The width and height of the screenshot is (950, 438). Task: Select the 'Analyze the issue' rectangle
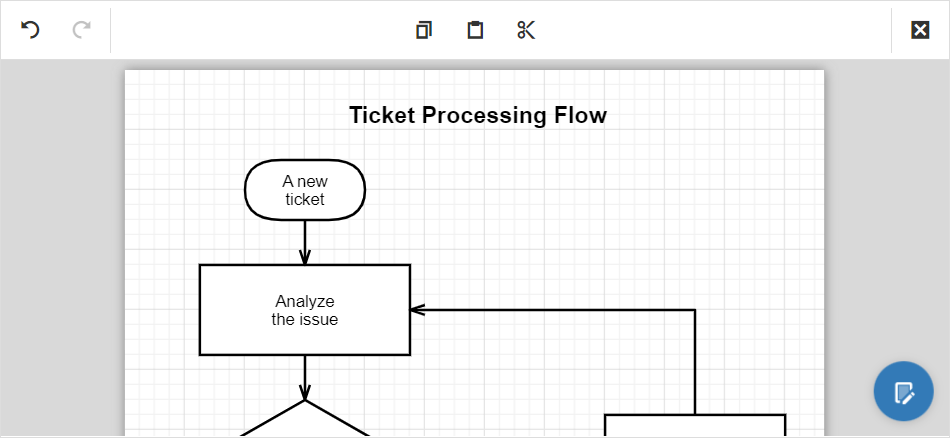[x=305, y=310]
